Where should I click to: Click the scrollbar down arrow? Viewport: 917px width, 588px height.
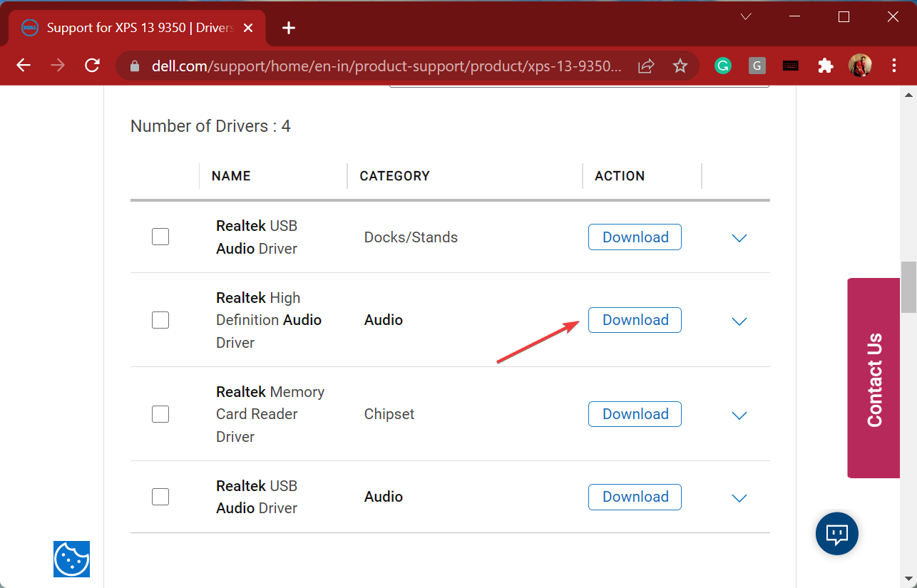(x=908, y=578)
